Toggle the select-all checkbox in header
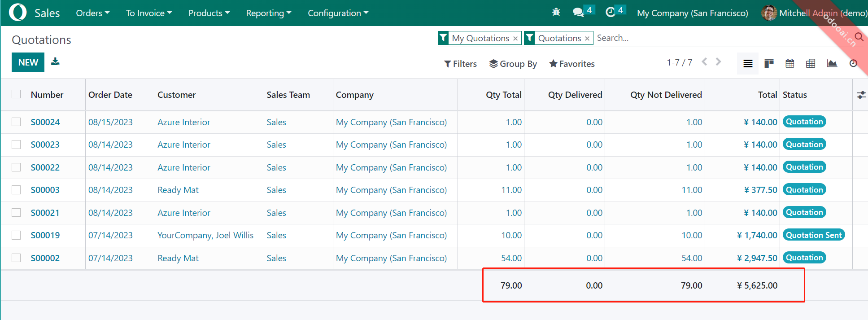The image size is (868, 320). click(16, 94)
